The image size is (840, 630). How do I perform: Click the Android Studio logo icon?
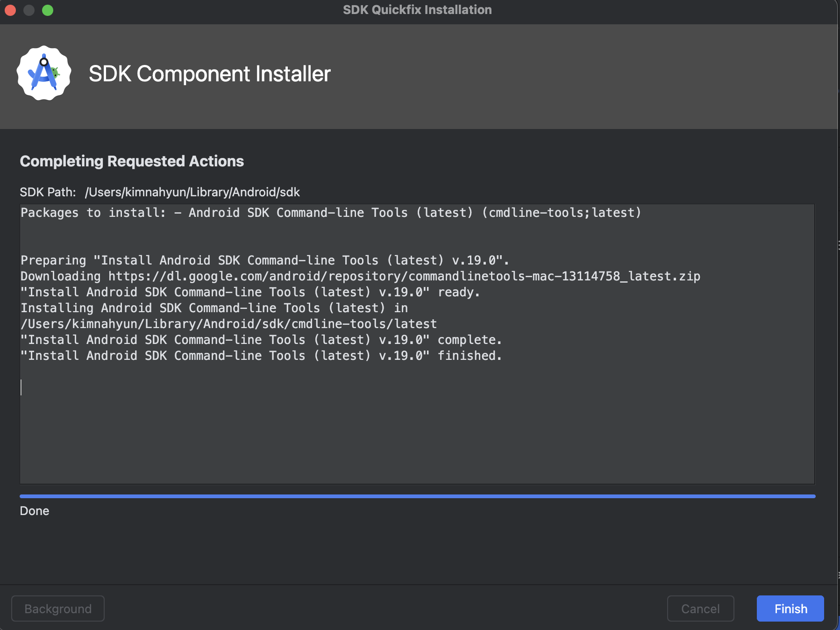coord(44,73)
